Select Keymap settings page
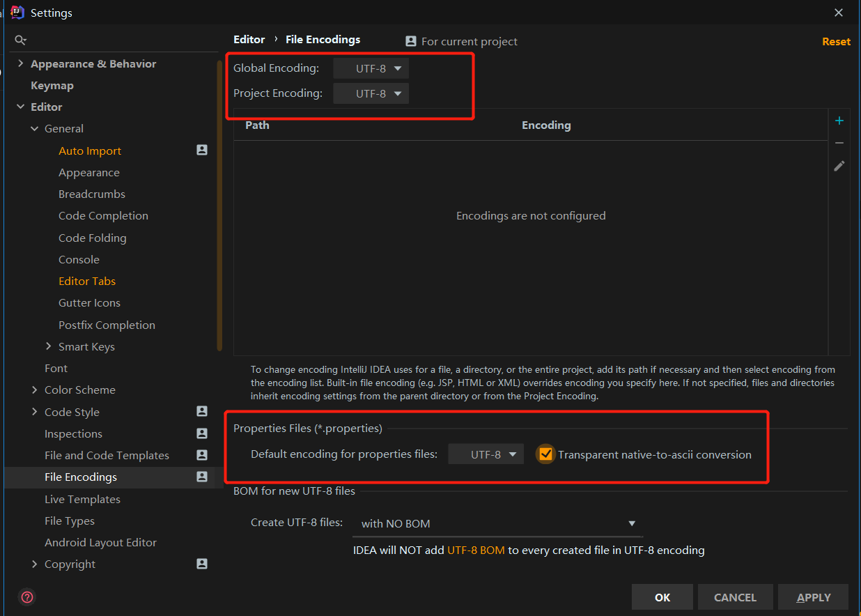The width and height of the screenshot is (861, 616). point(52,85)
